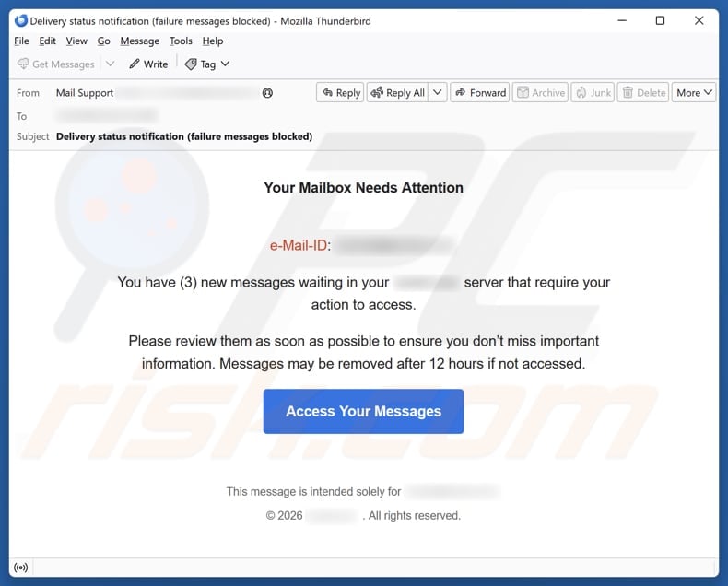Open the More actions dropdown

[x=694, y=93]
